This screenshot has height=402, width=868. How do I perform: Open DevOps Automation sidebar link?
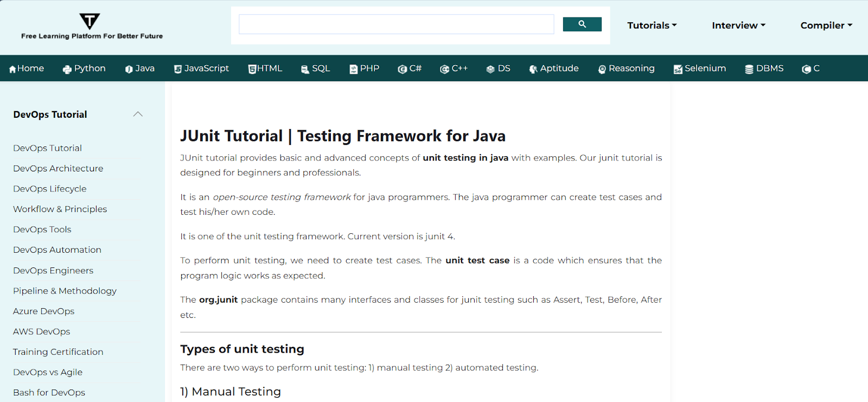pyautogui.click(x=58, y=250)
